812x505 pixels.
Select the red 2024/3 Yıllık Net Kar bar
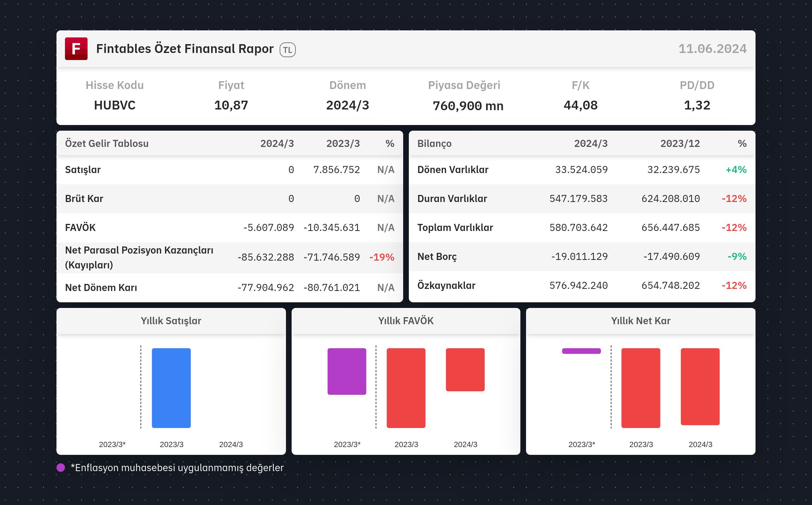click(x=700, y=387)
